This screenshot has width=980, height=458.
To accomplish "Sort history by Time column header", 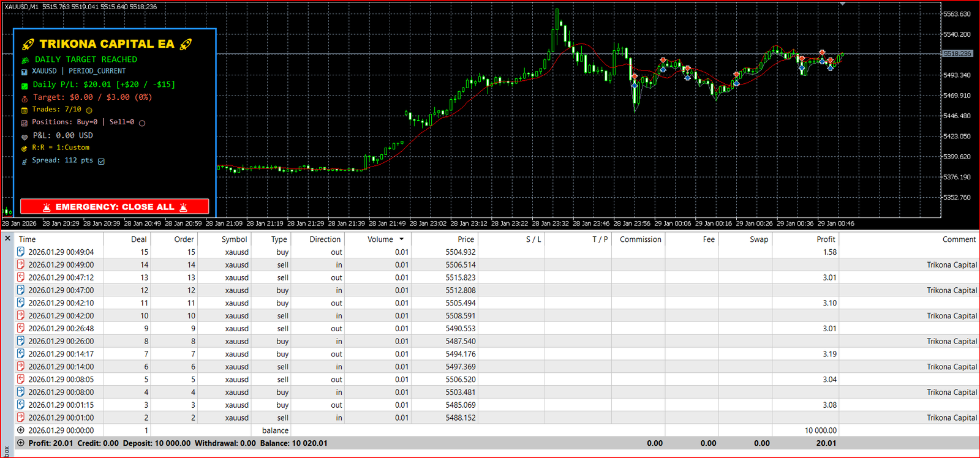I will [x=27, y=239].
